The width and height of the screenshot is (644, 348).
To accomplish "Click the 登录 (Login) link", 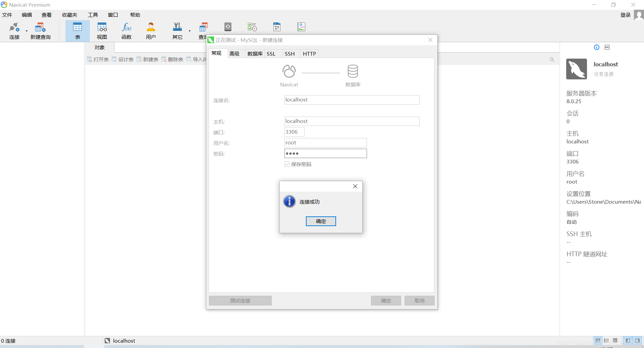I will point(626,15).
